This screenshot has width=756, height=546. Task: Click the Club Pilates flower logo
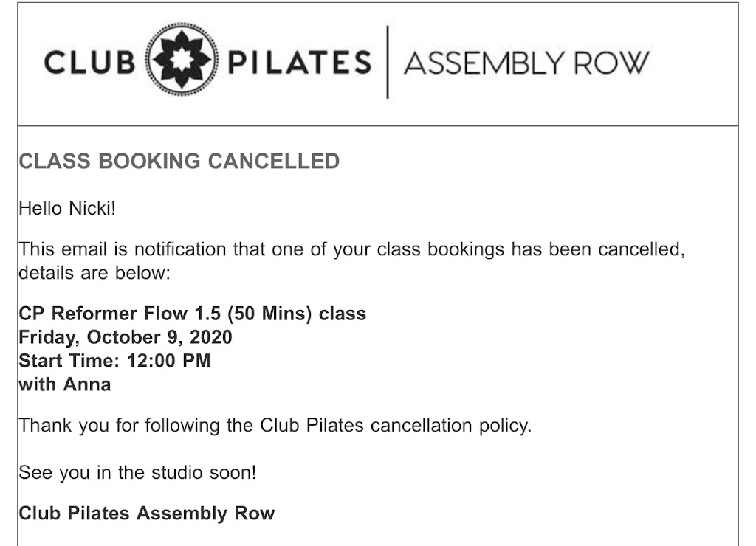[182, 62]
